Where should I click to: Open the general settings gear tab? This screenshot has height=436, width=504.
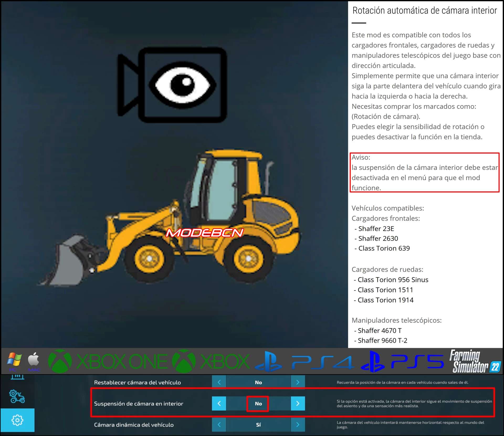tap(17, 420)
